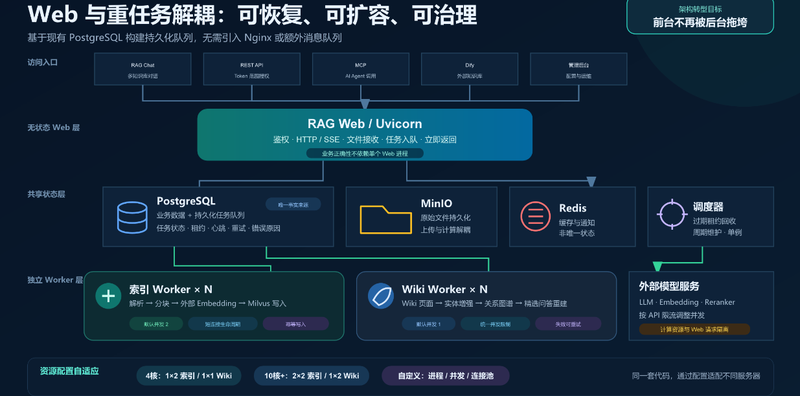Click the green arrowhead above 外部模型服务
This screenshot has height=396, width=800.
tap(658, 266)
